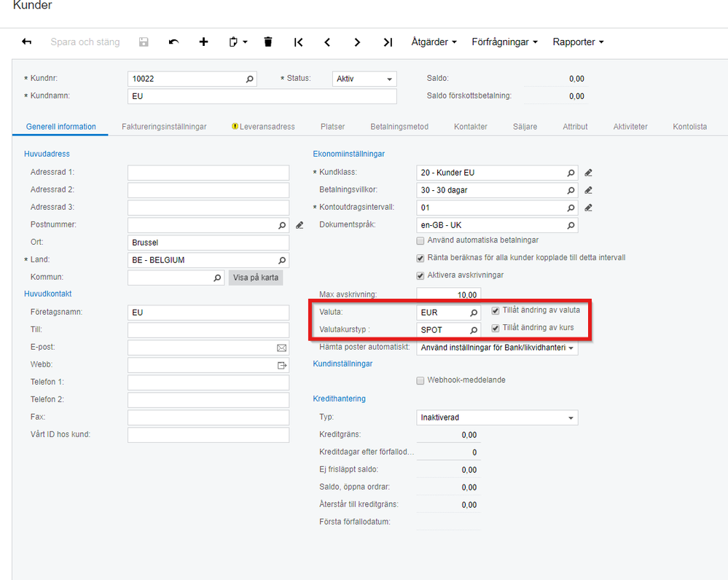This screenshot has width=728, height=580.
Task: Click the E-post envelope icon
Action: coord(281,348)
